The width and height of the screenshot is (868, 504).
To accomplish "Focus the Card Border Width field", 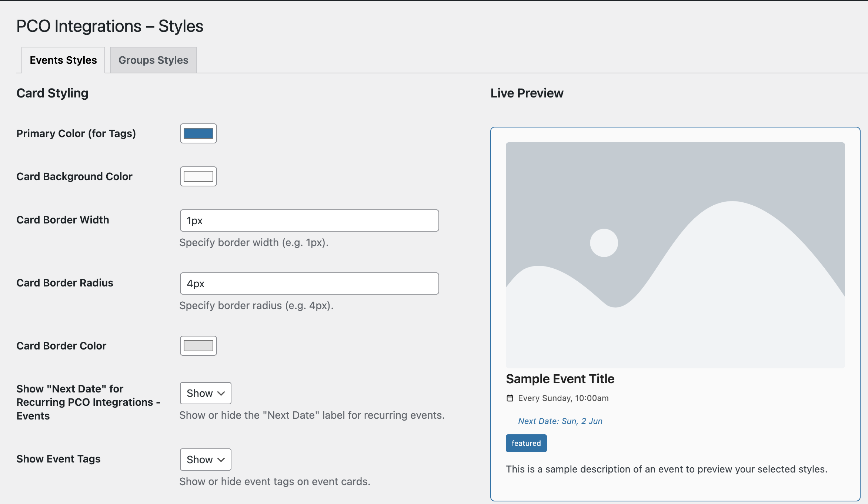I will click(x=310, y=220).
